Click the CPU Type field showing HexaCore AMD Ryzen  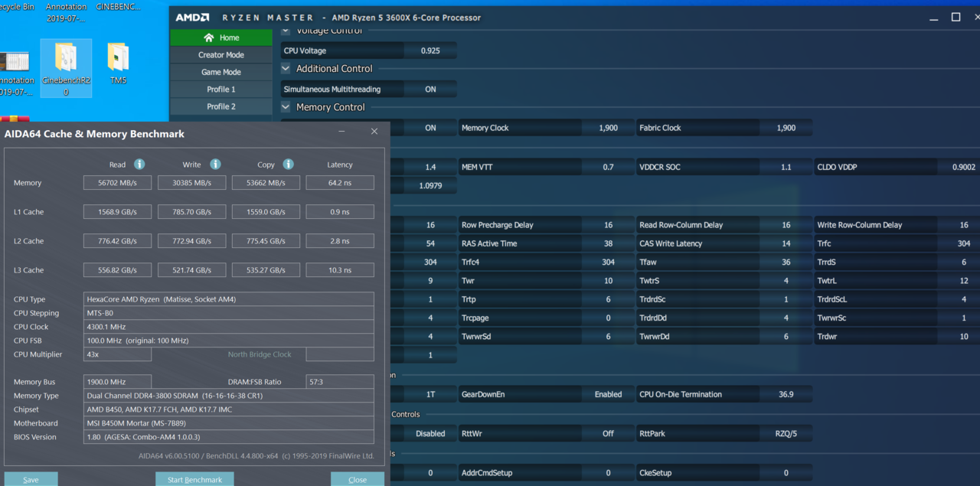[x=228, y=299]
